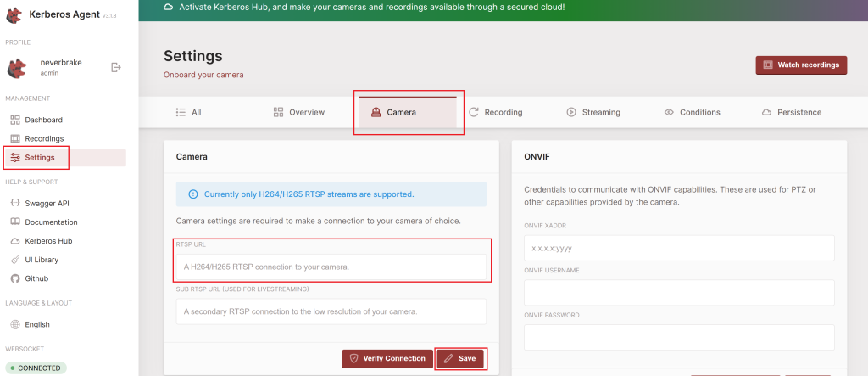Switch to the Streaming tab
The image size is (868, 376).
593,112
